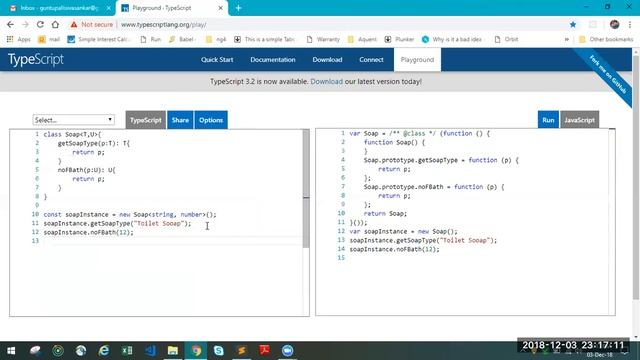Screen dimensions: 640x360
Task: Open 'This is a simple Tab' bookmark
Action: click(264, 39)
